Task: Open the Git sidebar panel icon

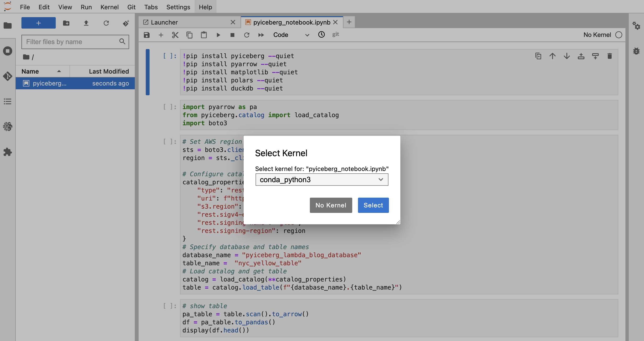Action: click(x=7, y=76)
